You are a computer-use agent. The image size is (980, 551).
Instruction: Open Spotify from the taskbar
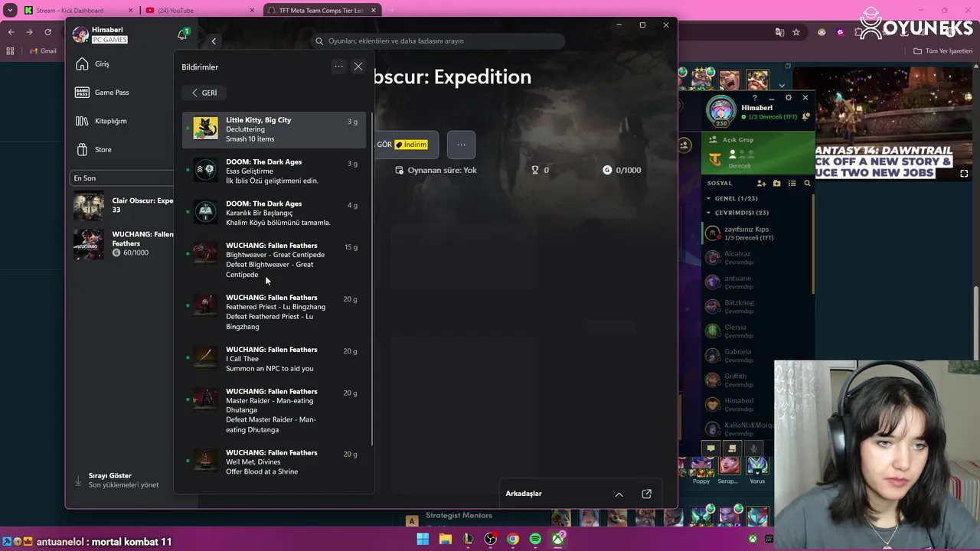pyautogui.click(x=535, y=540)
